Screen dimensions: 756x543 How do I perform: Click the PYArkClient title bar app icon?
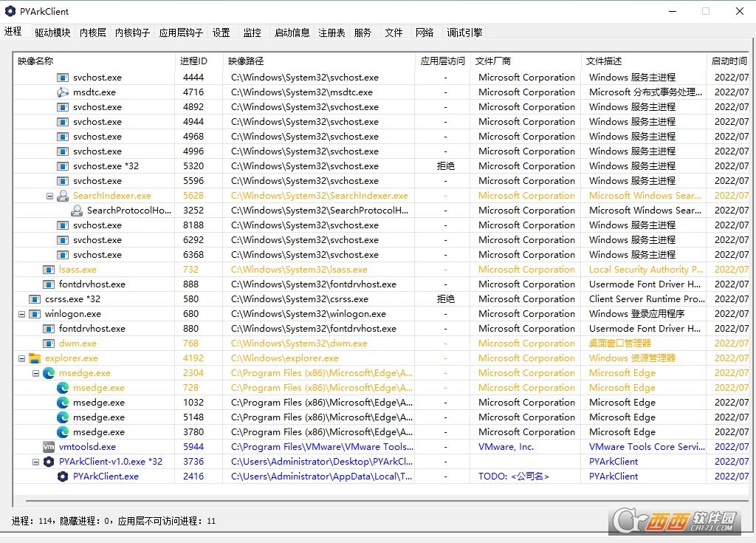pyautogui.click(x=10, y=11)
